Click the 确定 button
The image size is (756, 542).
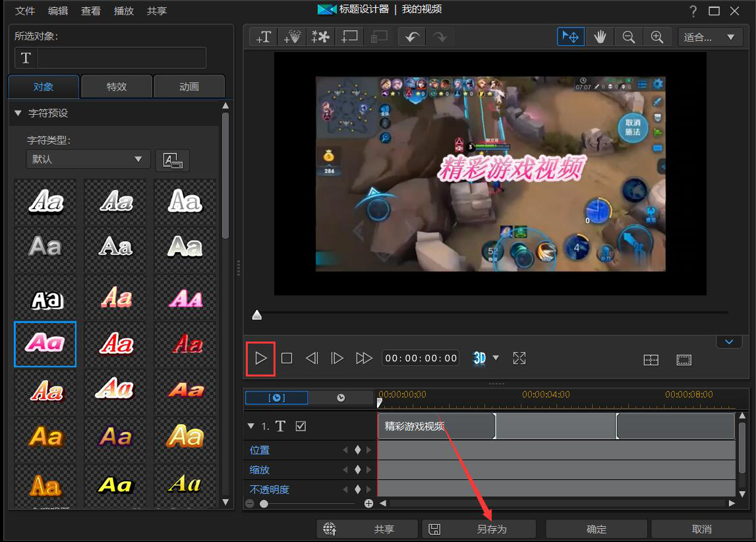(x=596, y=529)
